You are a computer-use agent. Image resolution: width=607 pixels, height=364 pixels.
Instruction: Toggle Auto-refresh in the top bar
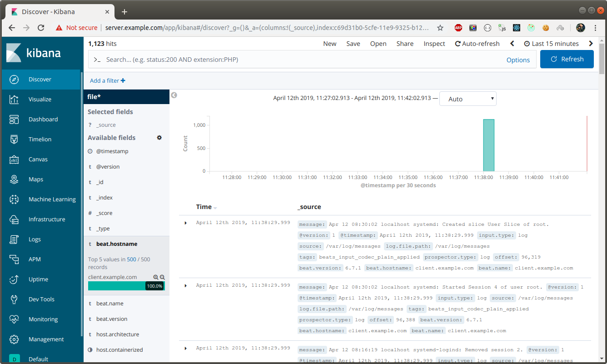click(x=477, y=44)
